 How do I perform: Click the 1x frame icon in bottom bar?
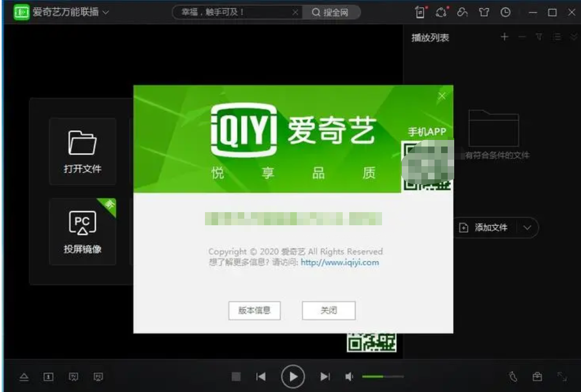coord(48,377)
